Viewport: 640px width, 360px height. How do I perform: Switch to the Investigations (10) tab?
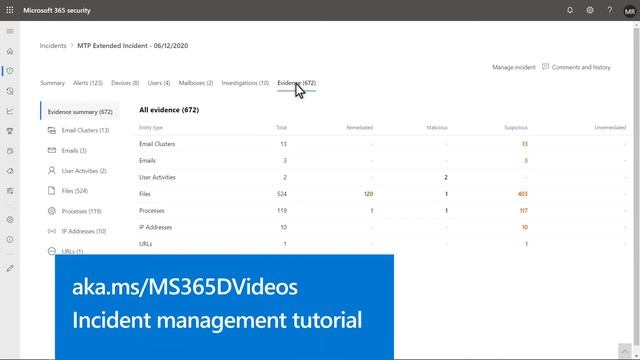click(x=245, y=83)
